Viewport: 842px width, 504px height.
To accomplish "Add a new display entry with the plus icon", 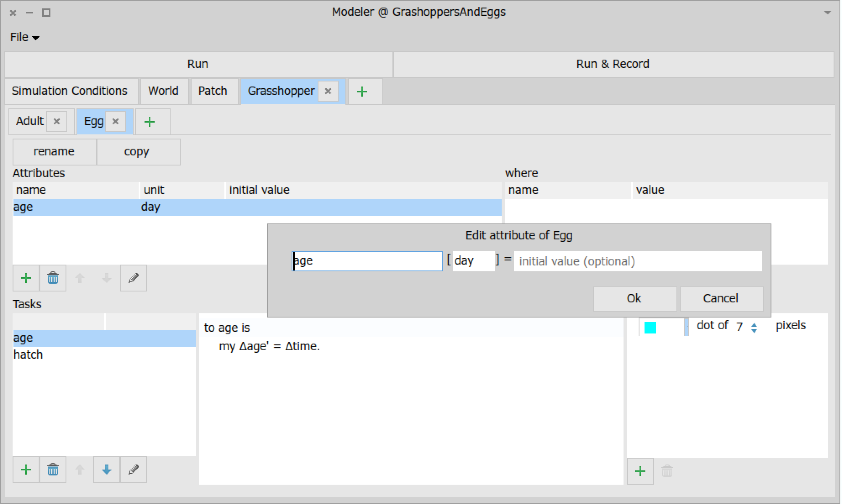I will click(640, 471).
